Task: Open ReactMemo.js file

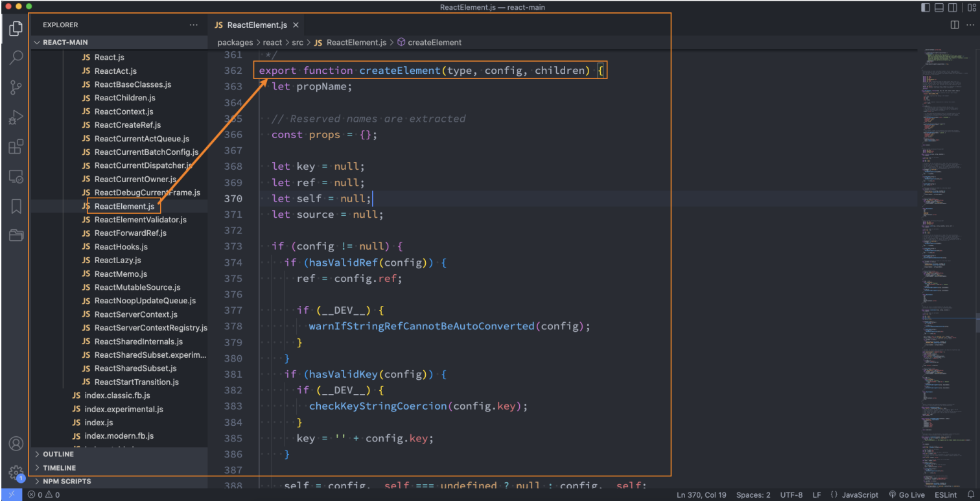Action: (x=119, y=274)
